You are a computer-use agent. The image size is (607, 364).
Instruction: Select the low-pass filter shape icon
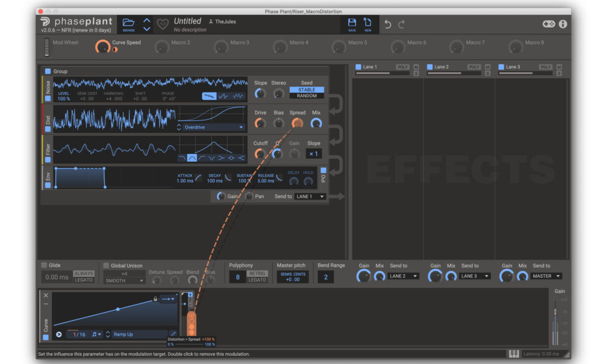(x=182, y=158)
